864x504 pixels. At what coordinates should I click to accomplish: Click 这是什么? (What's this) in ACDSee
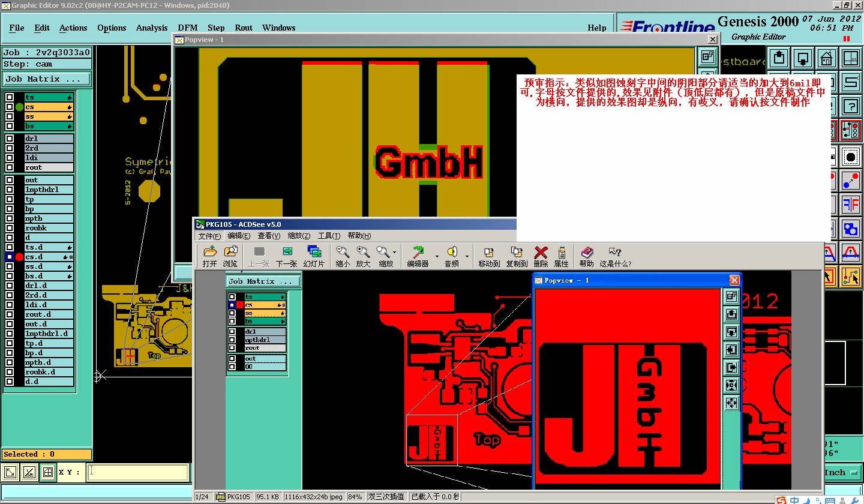615,256
